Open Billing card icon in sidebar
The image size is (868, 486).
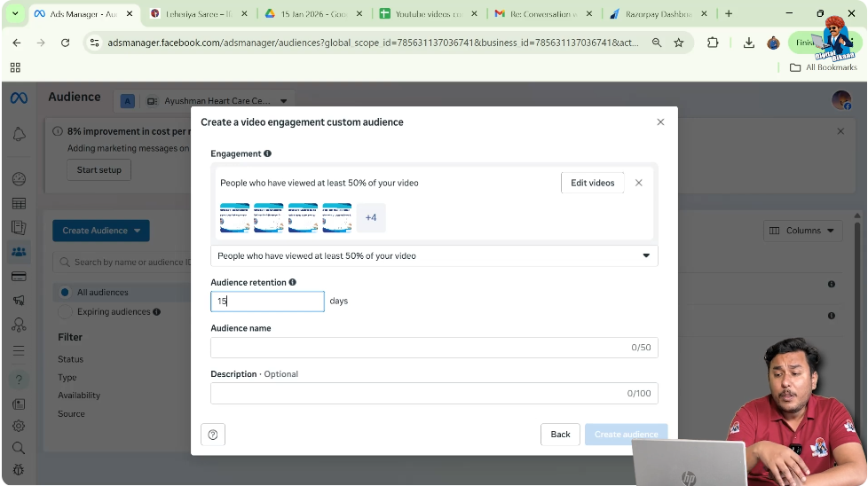point(19,277)
